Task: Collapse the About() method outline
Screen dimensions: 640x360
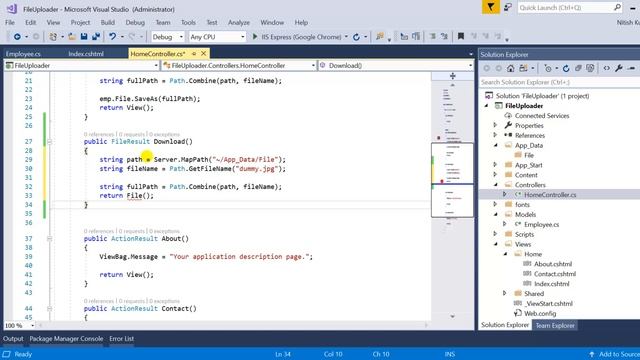Action: click(x=49, y=239)
